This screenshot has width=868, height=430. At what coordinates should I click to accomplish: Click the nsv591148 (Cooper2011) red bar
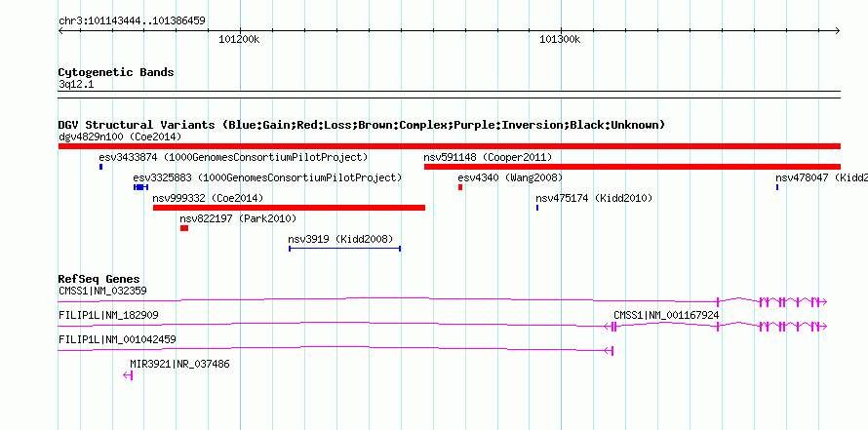pyautogui.click(x=632, y=167)
